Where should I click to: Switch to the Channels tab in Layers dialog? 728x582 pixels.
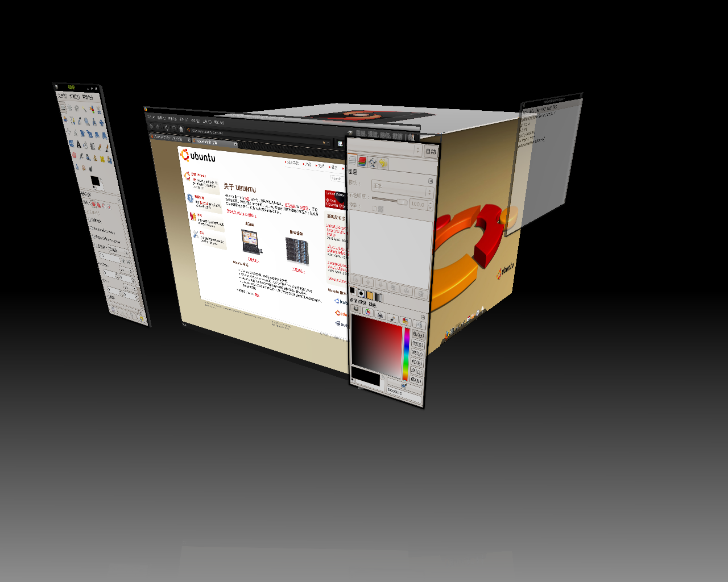pyautogui.click(x=362, y=161)
